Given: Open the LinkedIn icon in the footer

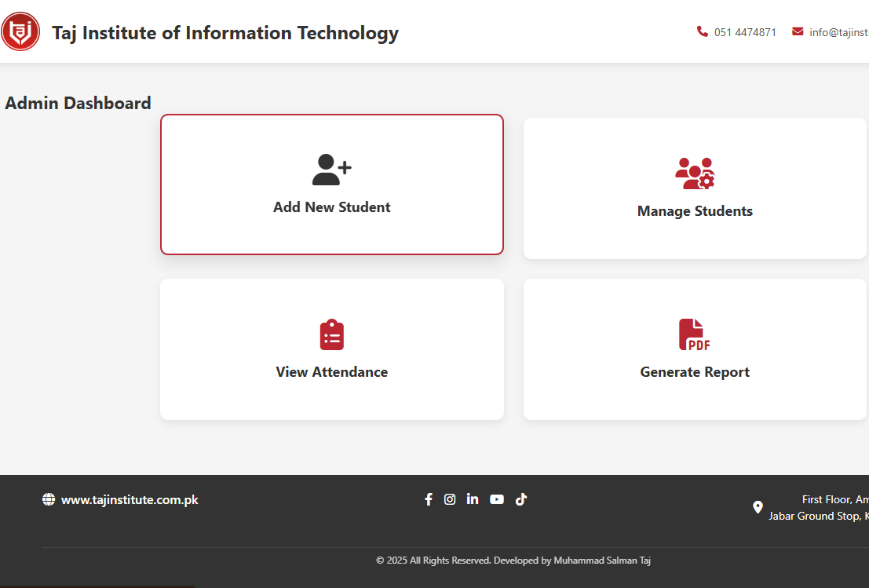Looking at the screenshot, I should tap(472, 499).
